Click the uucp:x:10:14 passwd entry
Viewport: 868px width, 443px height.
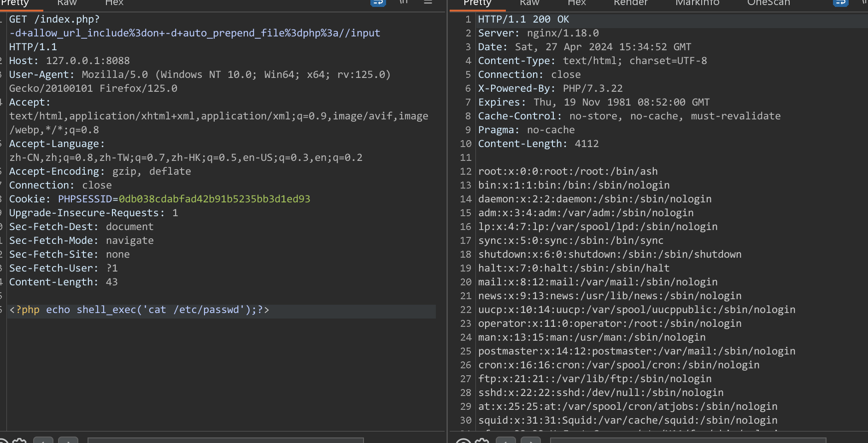pyautogui.click(x=637, y=310)
